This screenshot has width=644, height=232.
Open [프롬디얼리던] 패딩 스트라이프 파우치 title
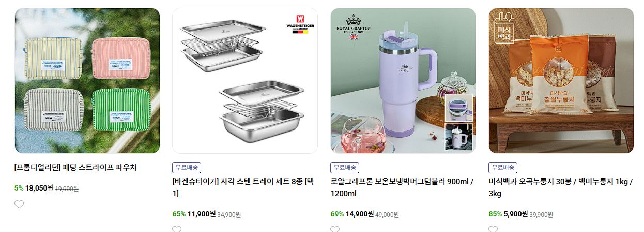coord(75,167)
